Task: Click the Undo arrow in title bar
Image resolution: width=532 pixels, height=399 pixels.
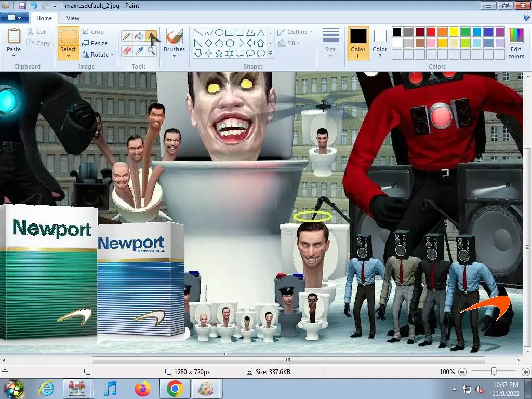Action: pyautogui.click(x=34, y=5)
